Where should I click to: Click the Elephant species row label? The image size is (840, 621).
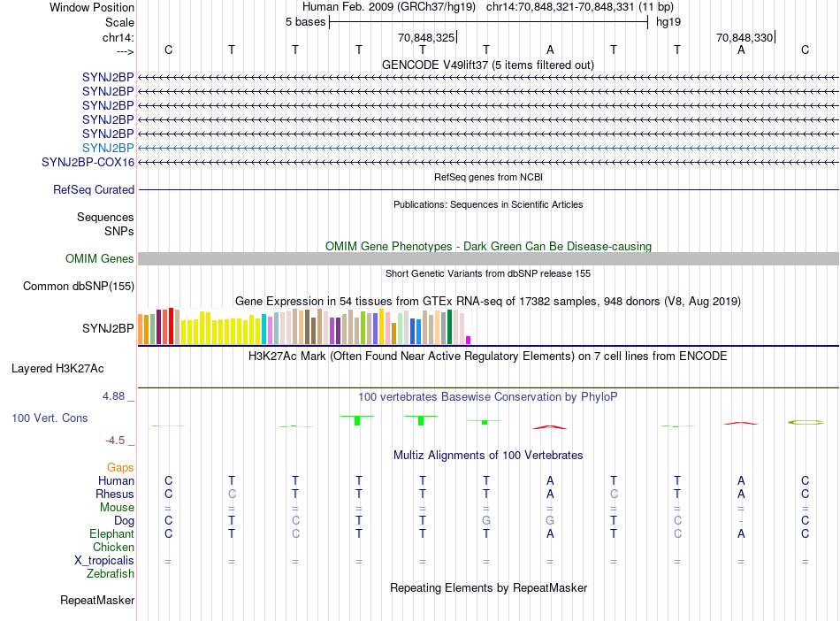112,533
